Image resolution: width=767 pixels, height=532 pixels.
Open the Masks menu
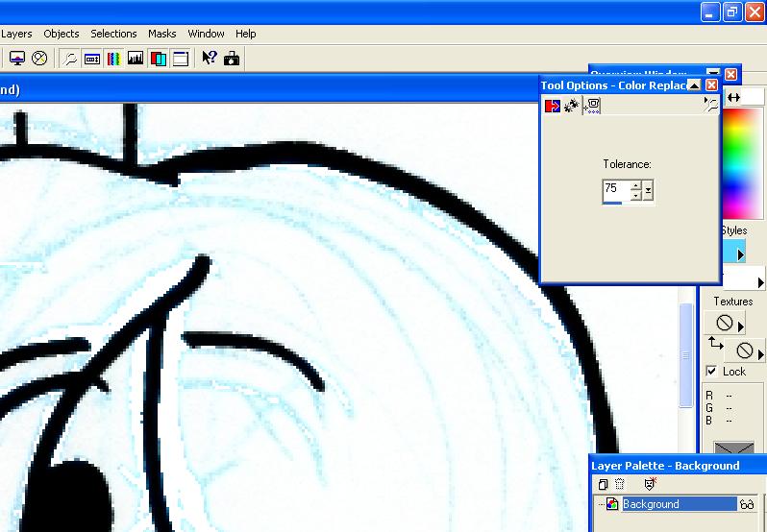pyautogui.click(x=161, y=34)
